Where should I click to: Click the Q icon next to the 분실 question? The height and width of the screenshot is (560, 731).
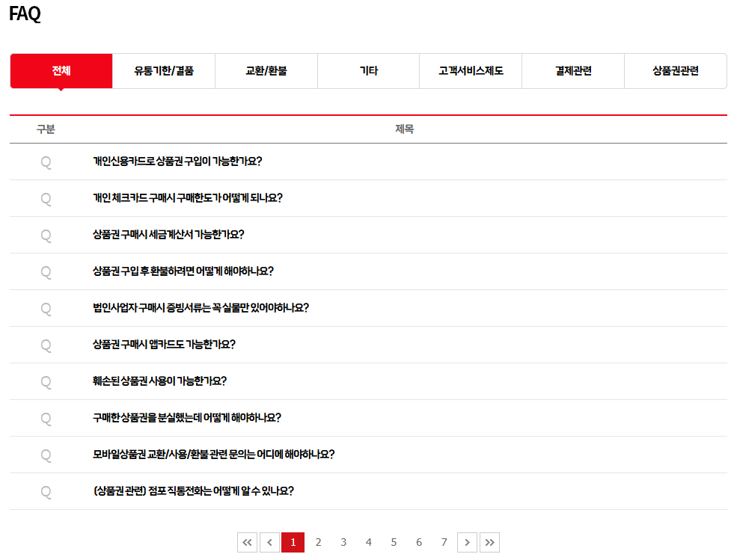click(46, 418)
